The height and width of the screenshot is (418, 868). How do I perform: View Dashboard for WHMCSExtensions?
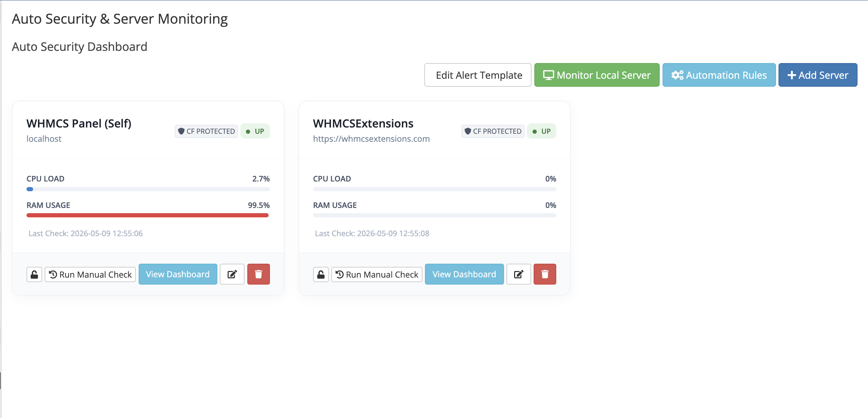pyautogui.click(x=464, y=274)
